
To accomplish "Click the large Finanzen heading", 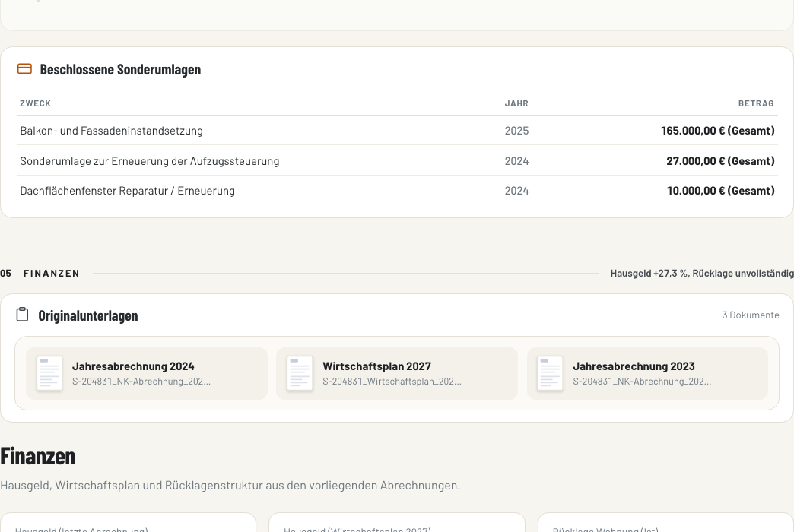I will [x=38, y=456].
